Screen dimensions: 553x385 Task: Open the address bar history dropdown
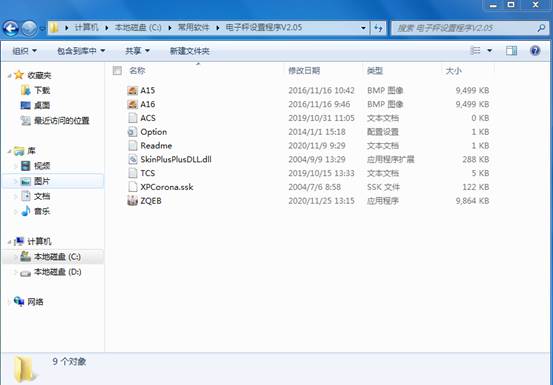363,28
